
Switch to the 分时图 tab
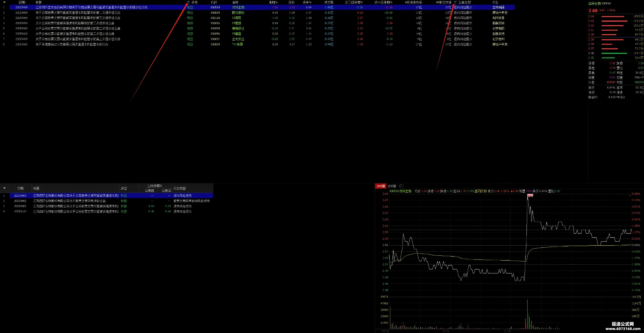click(381, 186)
